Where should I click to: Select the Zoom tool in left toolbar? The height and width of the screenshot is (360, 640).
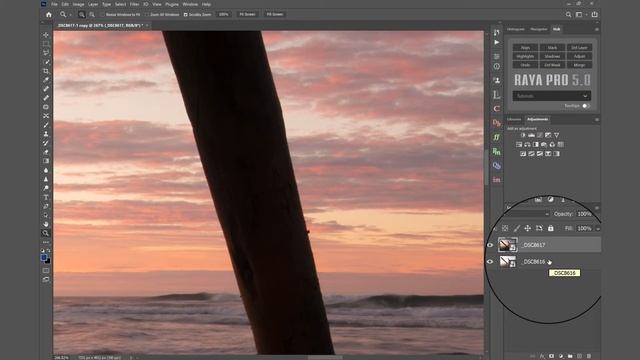(x=46, y=233)
